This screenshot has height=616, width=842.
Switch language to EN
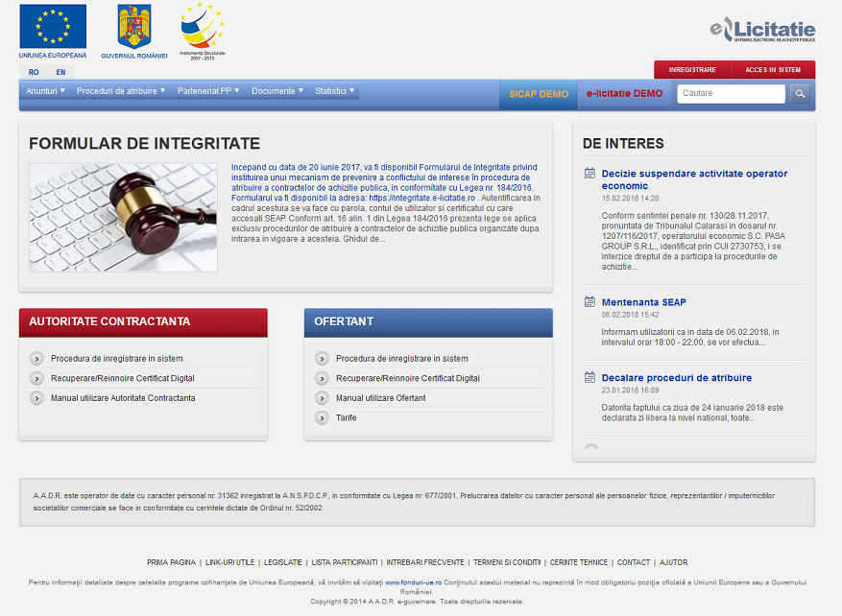tap(60, 72)
